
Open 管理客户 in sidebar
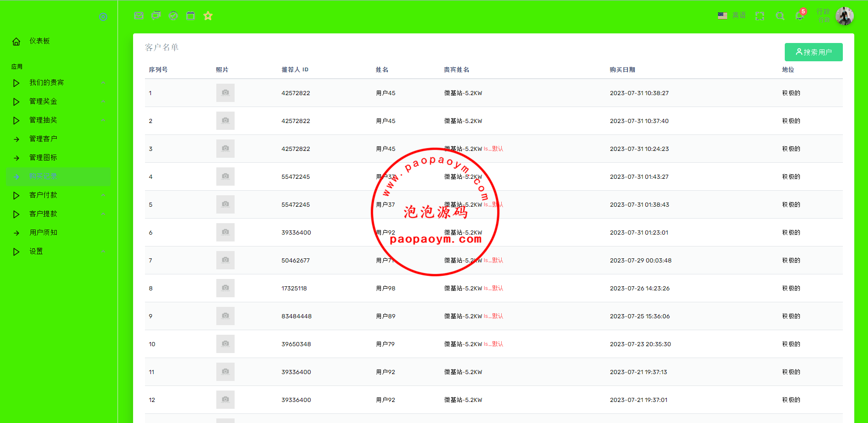[x=43, y=139]
